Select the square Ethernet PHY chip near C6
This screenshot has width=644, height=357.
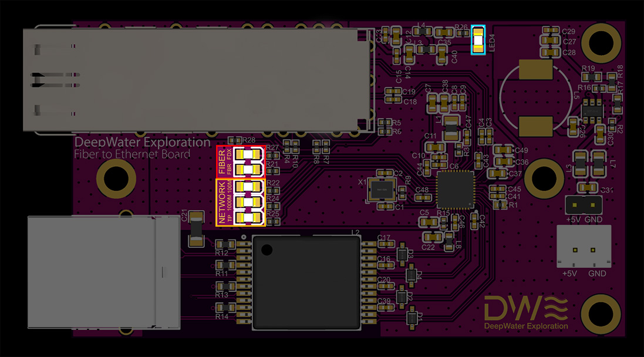pos(455,190)
